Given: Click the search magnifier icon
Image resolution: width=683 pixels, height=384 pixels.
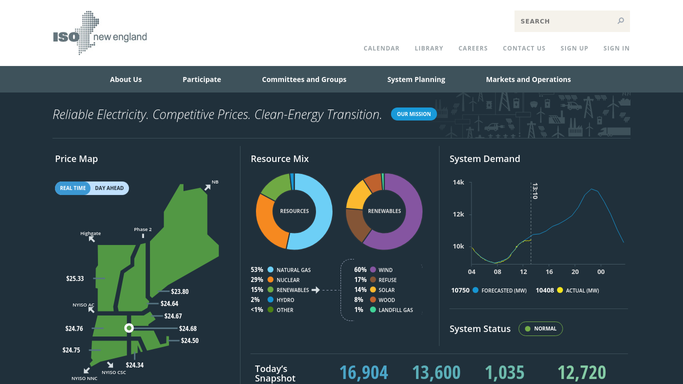Looking at the screenshot, I should (x=621, y=20).
